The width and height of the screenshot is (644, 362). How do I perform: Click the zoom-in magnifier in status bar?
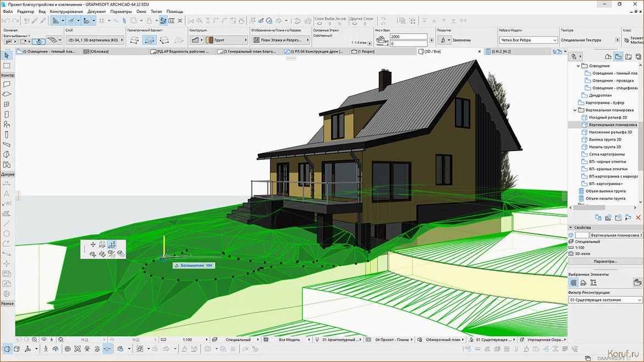[35, 340]
